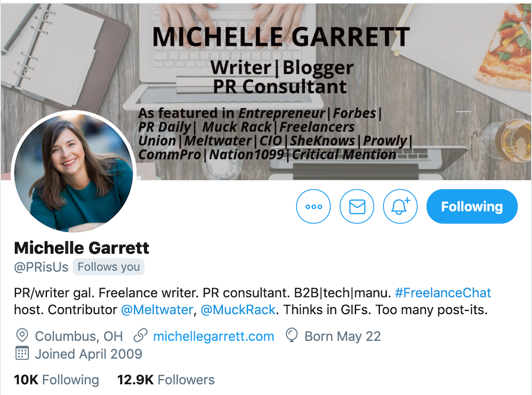Click the Born May 22 text

343,336
